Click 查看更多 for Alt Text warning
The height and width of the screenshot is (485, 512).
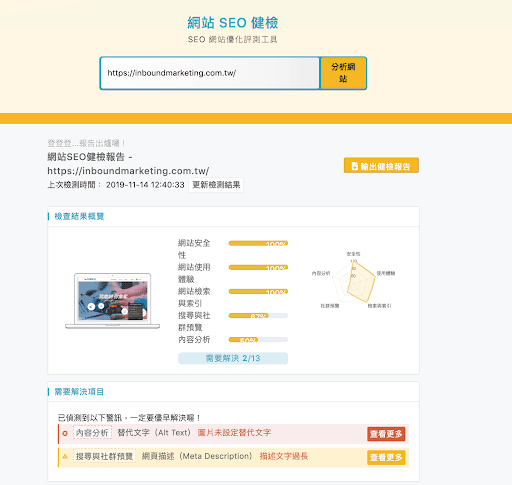tap(386, 434)
